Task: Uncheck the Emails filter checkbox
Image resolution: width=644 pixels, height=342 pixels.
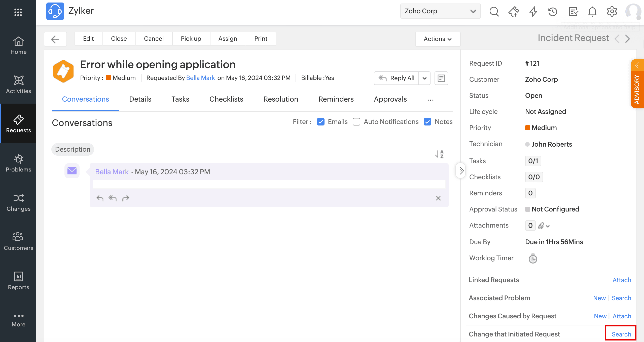Action: point(320,122)
